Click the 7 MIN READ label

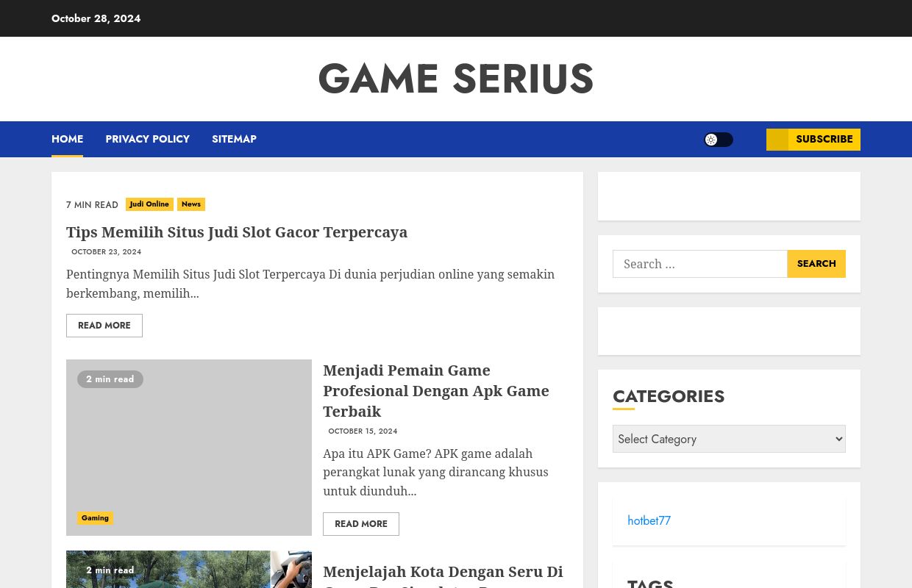[92, 205]
